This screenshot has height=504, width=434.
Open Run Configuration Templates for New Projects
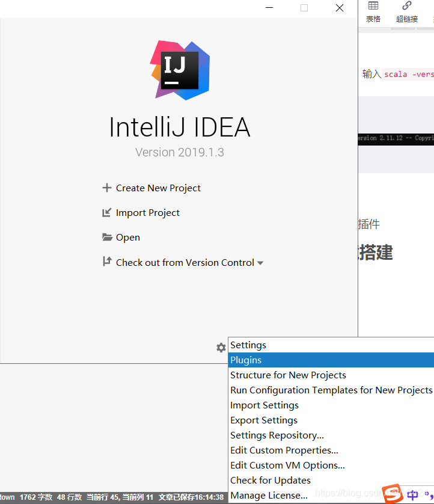click(x=331, y=390)
